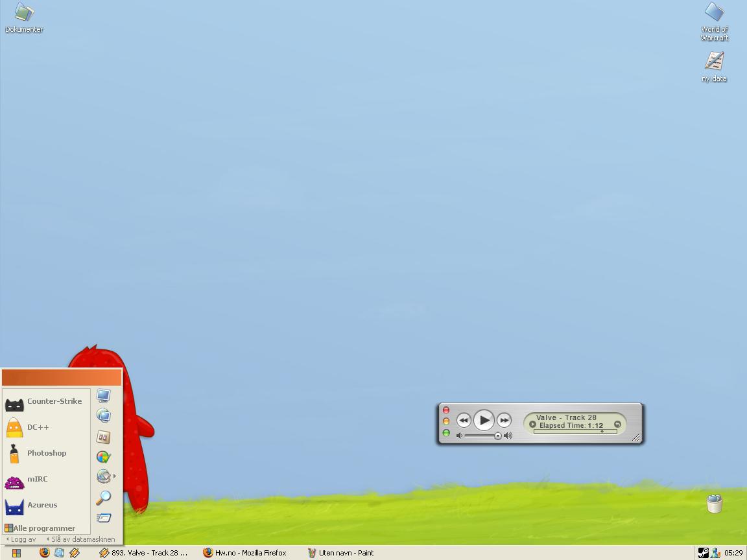
Task: Expand Alle programmer in the start menu
Action: 40,528
